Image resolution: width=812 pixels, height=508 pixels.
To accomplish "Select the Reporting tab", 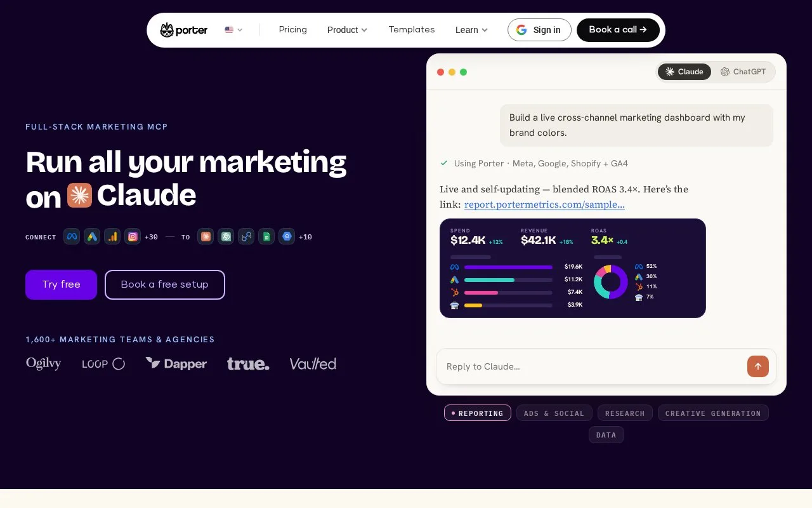I will (478, 413).
